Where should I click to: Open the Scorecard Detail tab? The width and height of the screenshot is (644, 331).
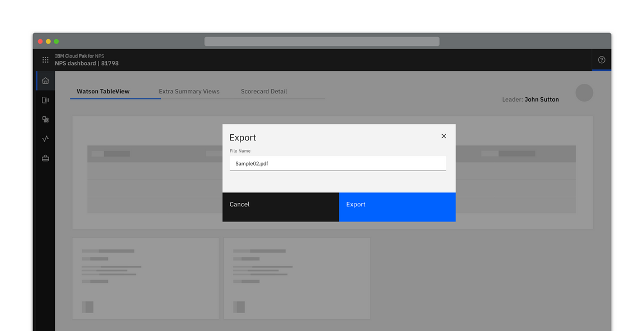(263, 91)
